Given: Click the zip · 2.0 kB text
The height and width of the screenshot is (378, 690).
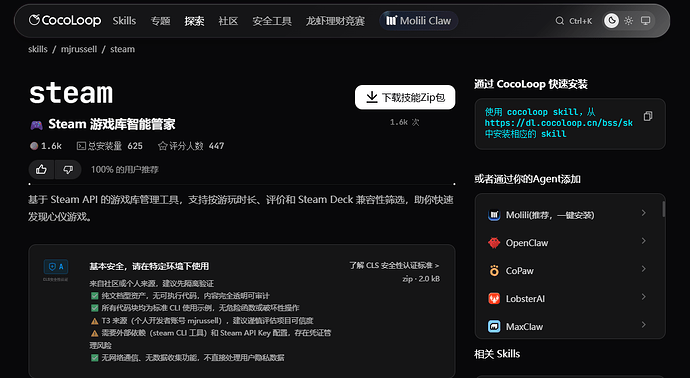Looking at the screenshot, I should 421,279.
